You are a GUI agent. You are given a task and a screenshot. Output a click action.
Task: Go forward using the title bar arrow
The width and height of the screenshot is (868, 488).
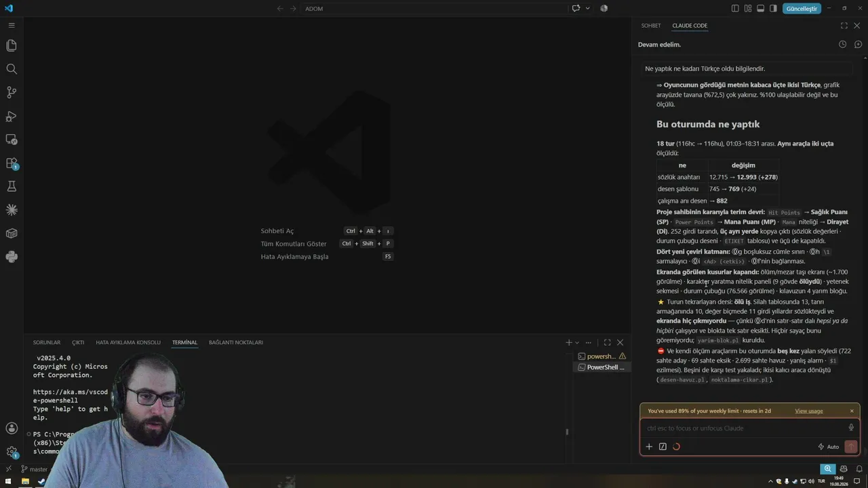point(293,8)
